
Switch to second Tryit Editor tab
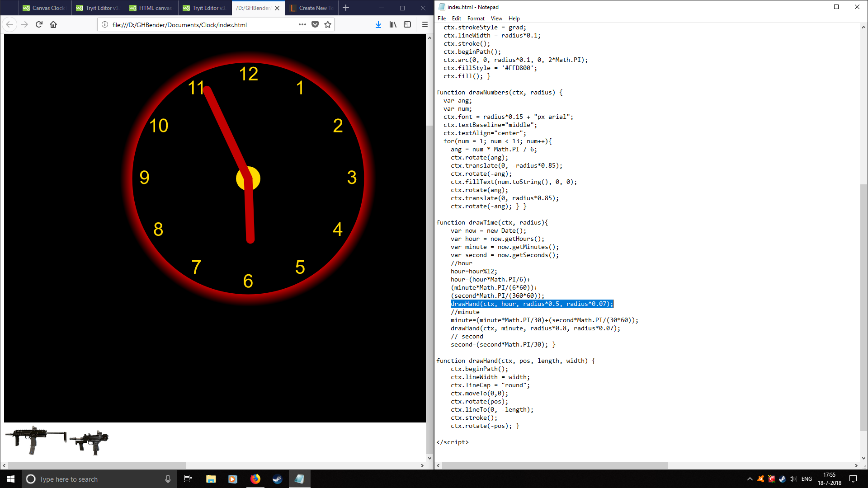(x=204, y=8)
